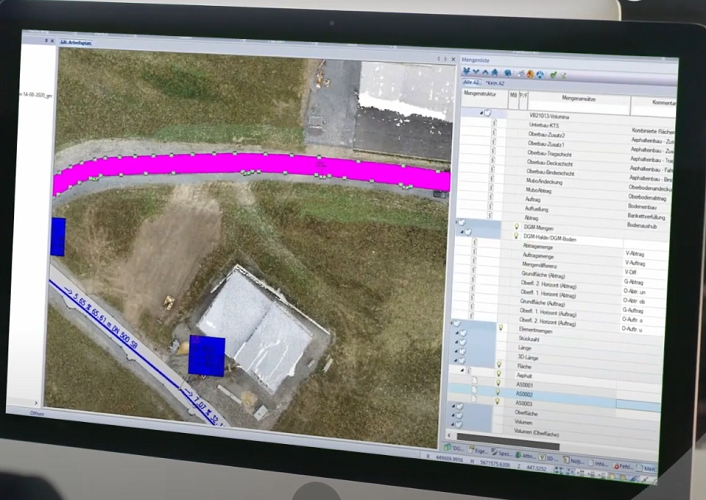Click the Mengenliste horizontal scrollbar thumb
Screen dimensions: 706x500
(508, 441)
